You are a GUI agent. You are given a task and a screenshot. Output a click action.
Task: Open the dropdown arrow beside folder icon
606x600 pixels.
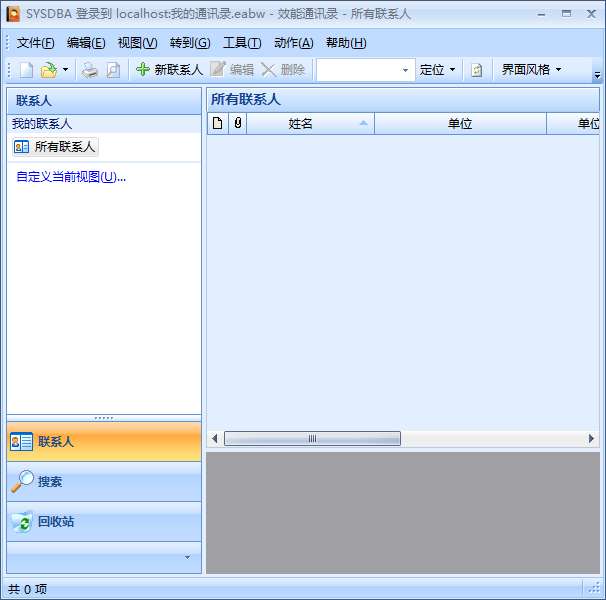(x=65, y=70)
